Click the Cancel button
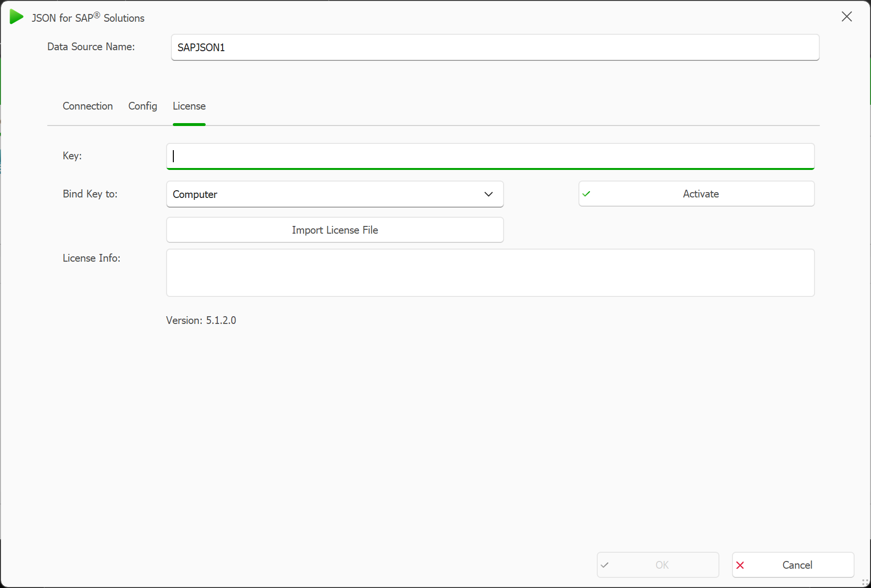This screenshot has height=588, width=871. coord(793,565)
